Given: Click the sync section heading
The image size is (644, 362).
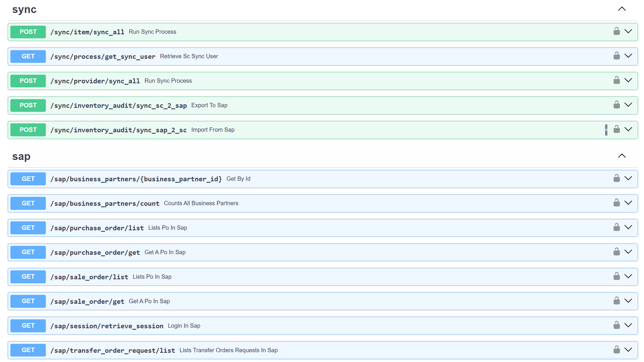Looking at the screenshot, I should click(x=24, y=10).
